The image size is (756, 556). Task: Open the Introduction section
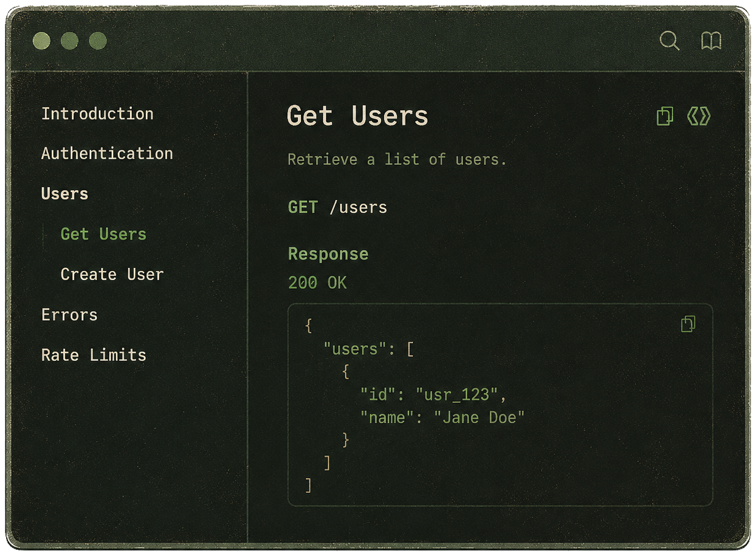click(x=97, y=114)
